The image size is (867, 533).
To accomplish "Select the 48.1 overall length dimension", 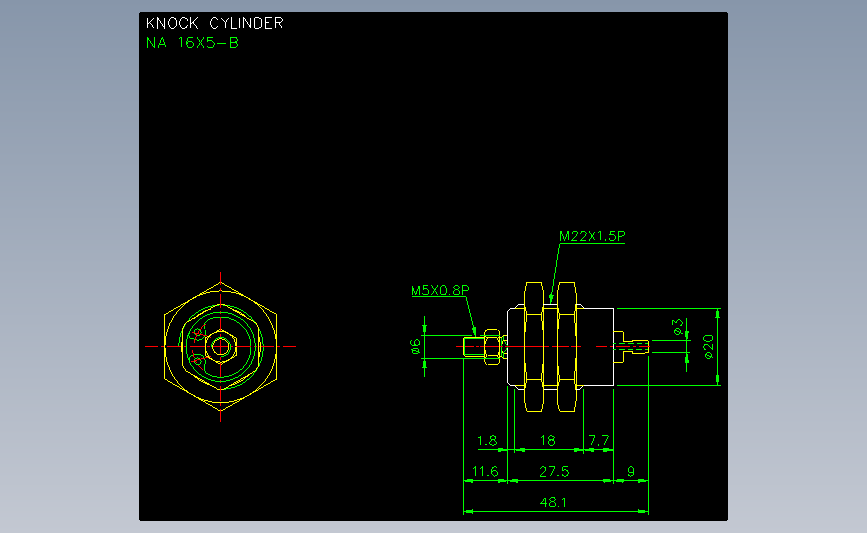I will click(553, 502).
